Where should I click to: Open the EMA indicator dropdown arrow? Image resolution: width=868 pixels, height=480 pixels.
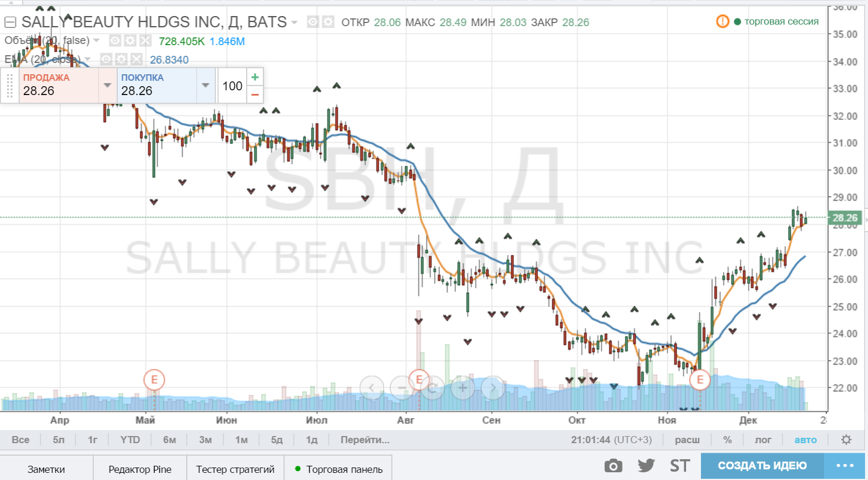[x=89, y=59]
